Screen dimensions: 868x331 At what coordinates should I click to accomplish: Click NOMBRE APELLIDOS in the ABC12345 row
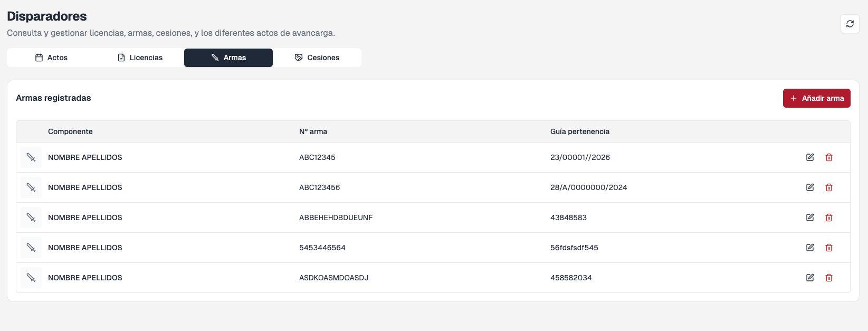tap(85, 157)
